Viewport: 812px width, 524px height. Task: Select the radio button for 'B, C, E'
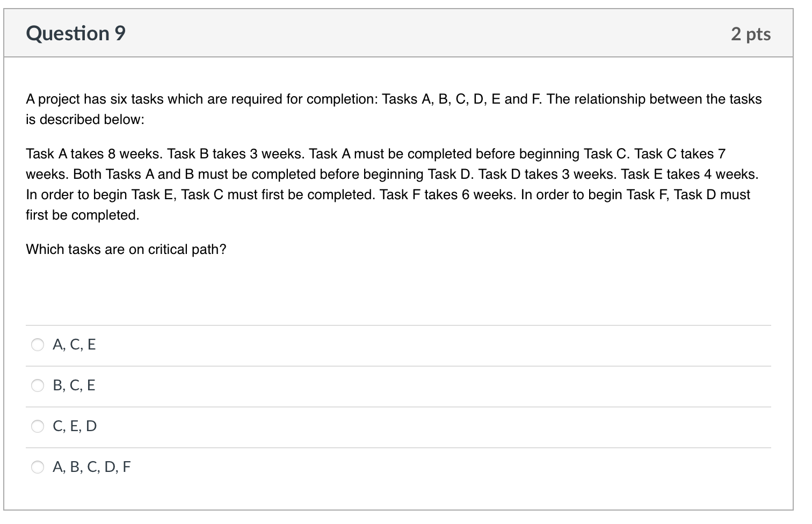(x=38, y=385)
